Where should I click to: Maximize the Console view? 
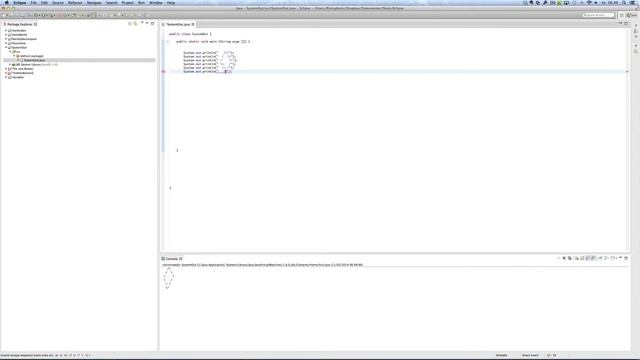coord(626,258)
